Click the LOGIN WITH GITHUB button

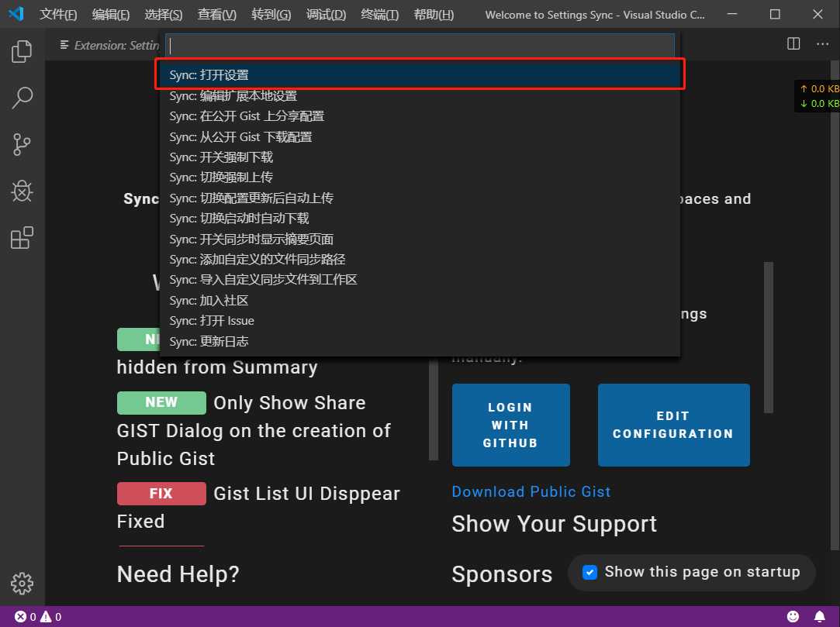(510, 425)
